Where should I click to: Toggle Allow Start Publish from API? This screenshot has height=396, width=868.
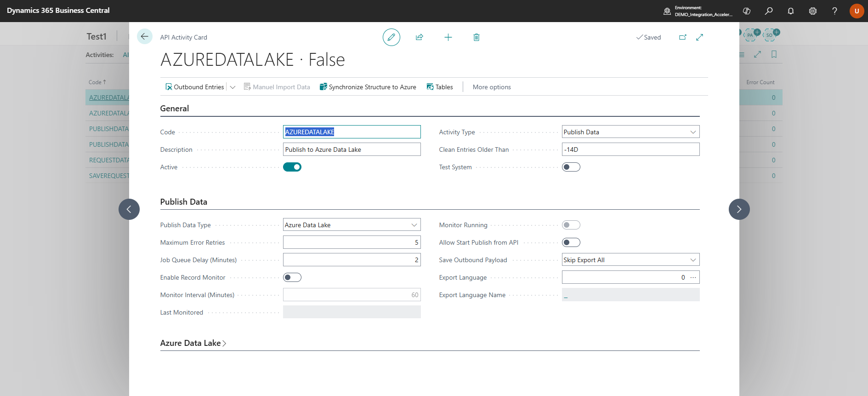(571, 242)
